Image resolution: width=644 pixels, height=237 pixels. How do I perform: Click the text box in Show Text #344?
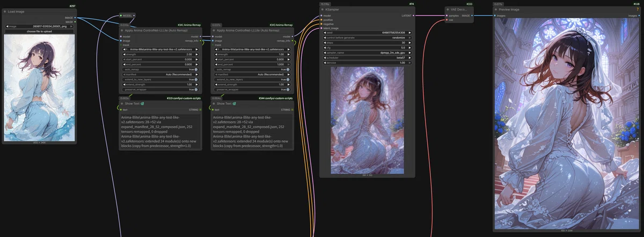tap(252, 132)
